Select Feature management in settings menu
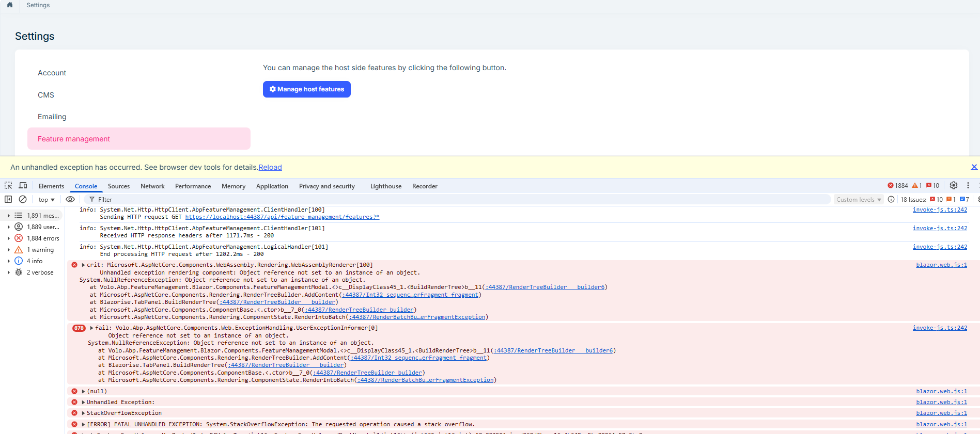Viewport: 980px width, 434px height. [x=139, y=139]
